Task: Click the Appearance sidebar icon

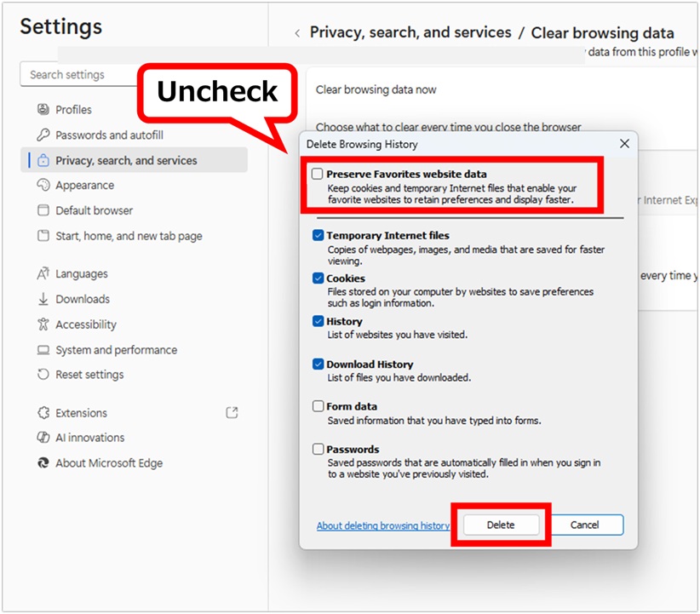Action: [x=43, y=186]
